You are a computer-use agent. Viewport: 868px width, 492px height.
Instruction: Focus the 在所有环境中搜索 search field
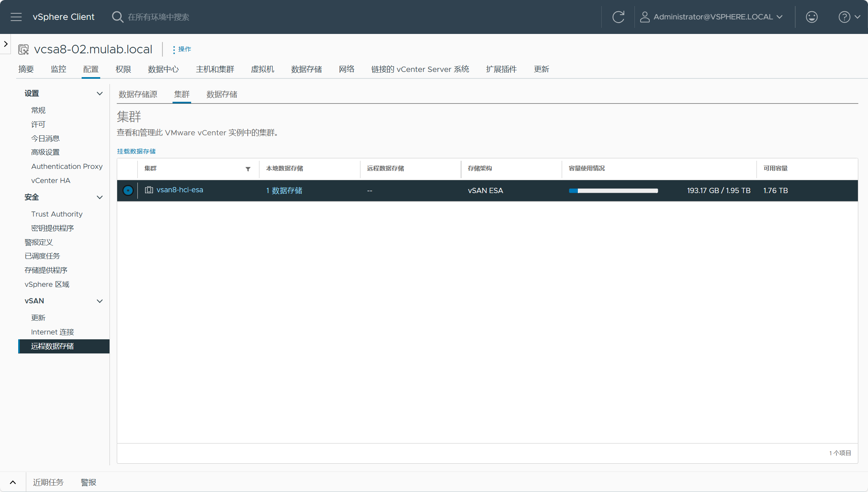pyautogui.click(x=158, y=17)
